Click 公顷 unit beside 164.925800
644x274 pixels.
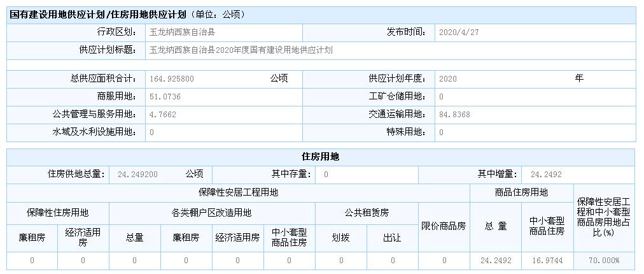tap(279, 78)
